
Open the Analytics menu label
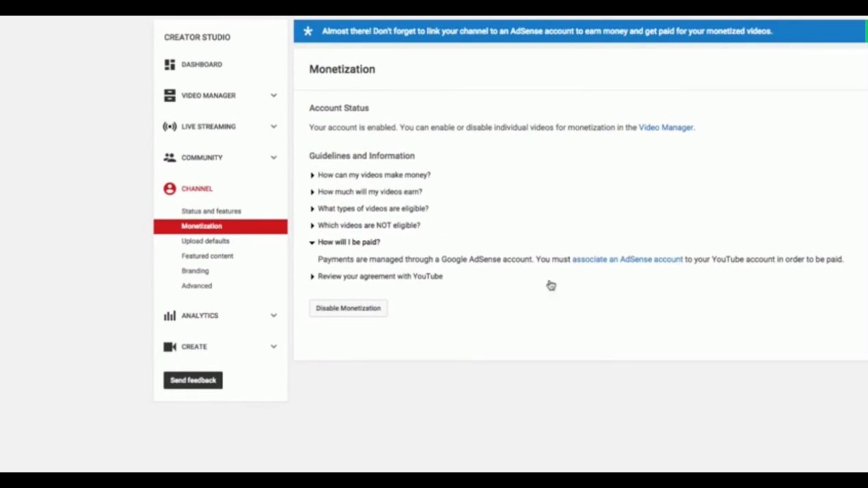tap(199, 316)
